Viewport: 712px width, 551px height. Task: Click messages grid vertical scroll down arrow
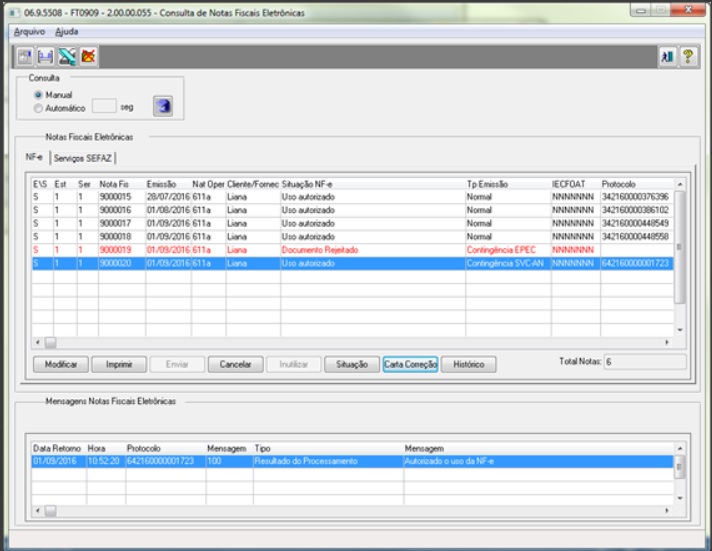(x=680, y=498)
